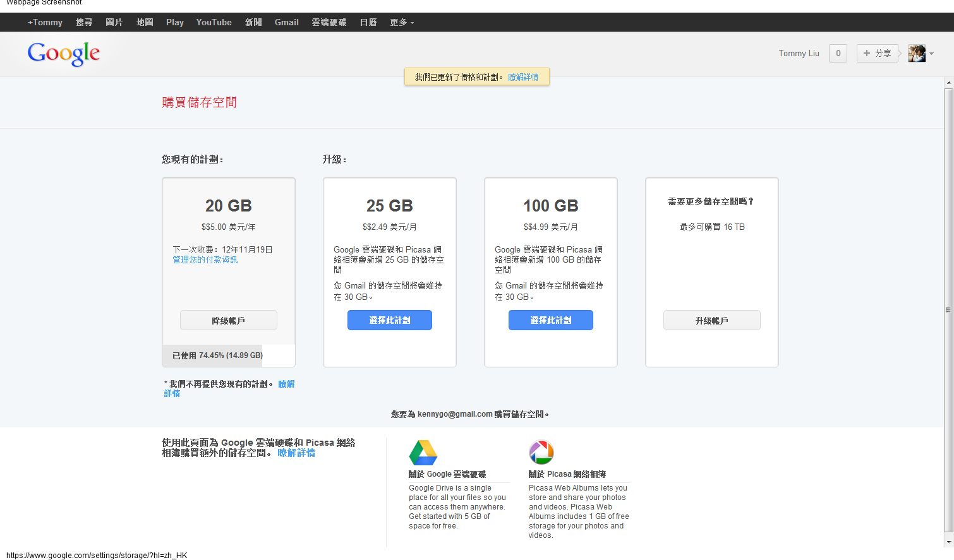Click the 需要更多儲存空間嗎? heading
954x560 pixels.
pyautogui.click(x=711, y=201)
